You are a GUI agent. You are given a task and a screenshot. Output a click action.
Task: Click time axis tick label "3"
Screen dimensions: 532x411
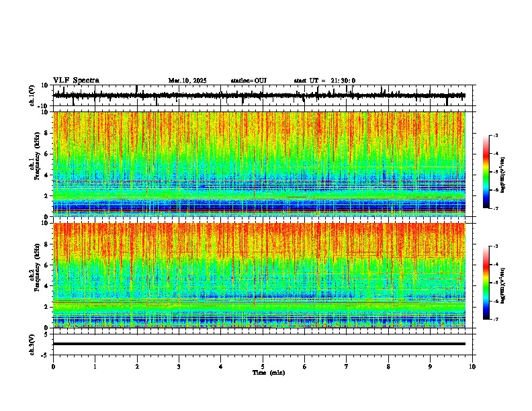(179, 367)
